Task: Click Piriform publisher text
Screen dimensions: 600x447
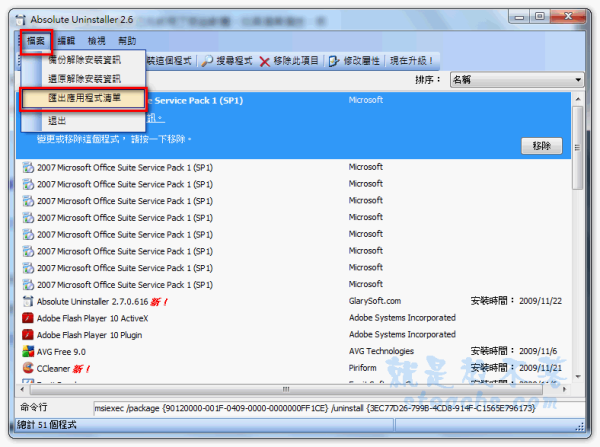Action: point(362,368)
